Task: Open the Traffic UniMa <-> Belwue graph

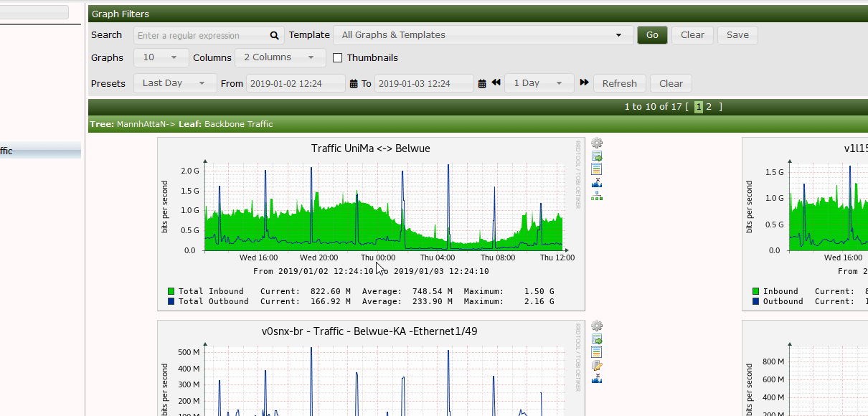Action: click(x=371, y=224)
